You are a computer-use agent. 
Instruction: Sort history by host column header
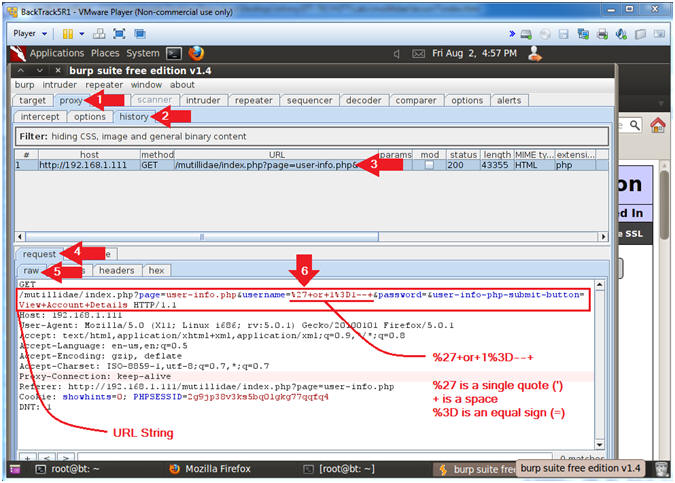[x=89, y=155]
